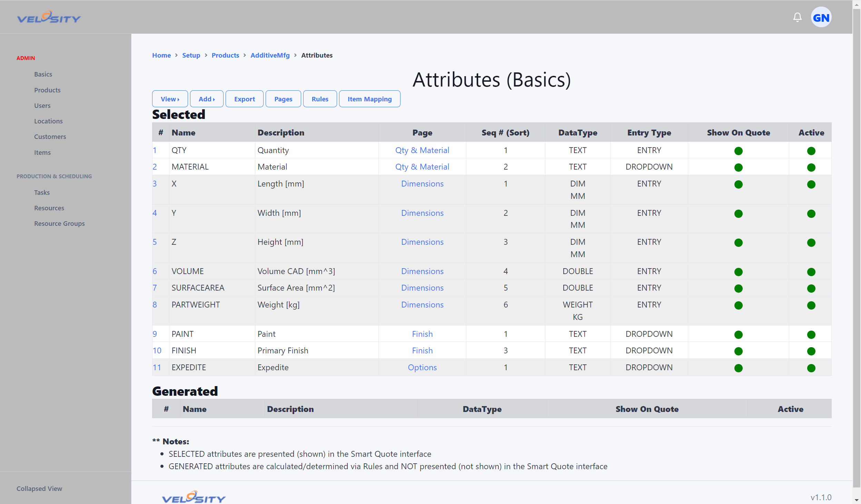Open attribute number 3 link

[155, 184]
